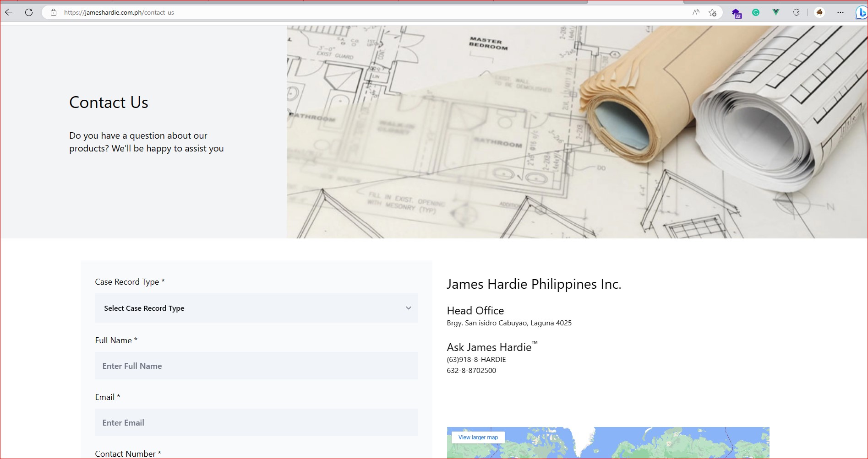Open the browser profile avatar

coord(819,12)
